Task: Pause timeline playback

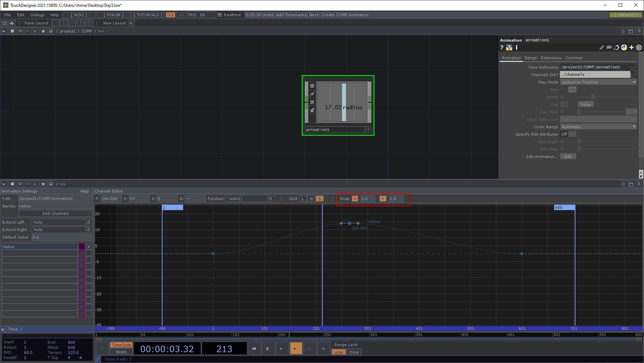Action: [x=267, y=348]
